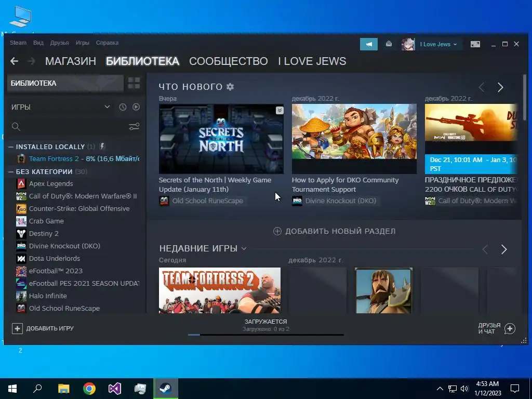This screenshot has height=399, width=532.
Task: Switch to the МАГАЗИН tab
Action: (x=71, y=61)
